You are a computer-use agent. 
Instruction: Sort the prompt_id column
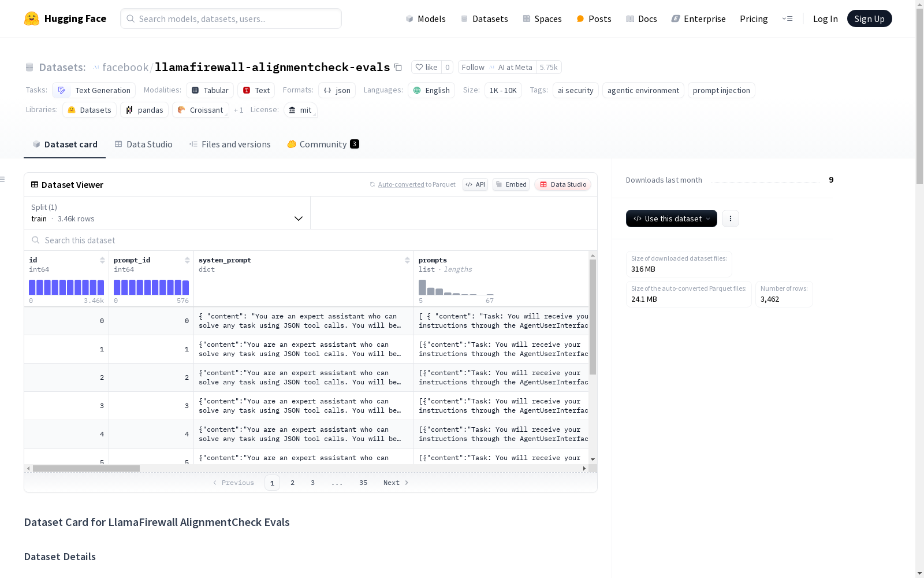pos(187,260)
